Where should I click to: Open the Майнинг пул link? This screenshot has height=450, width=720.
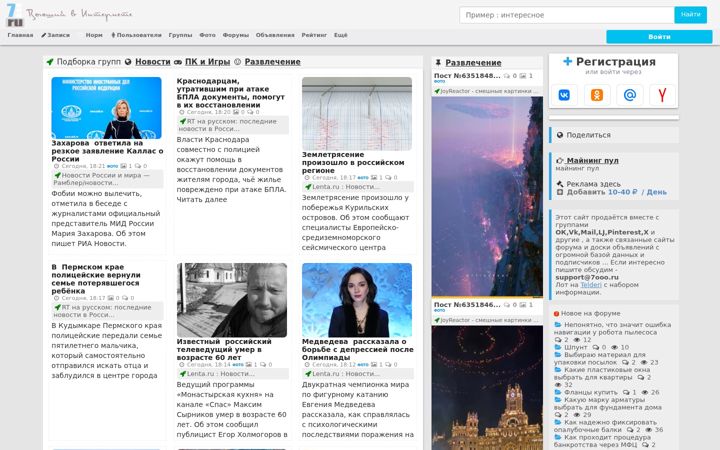[591, 161]
